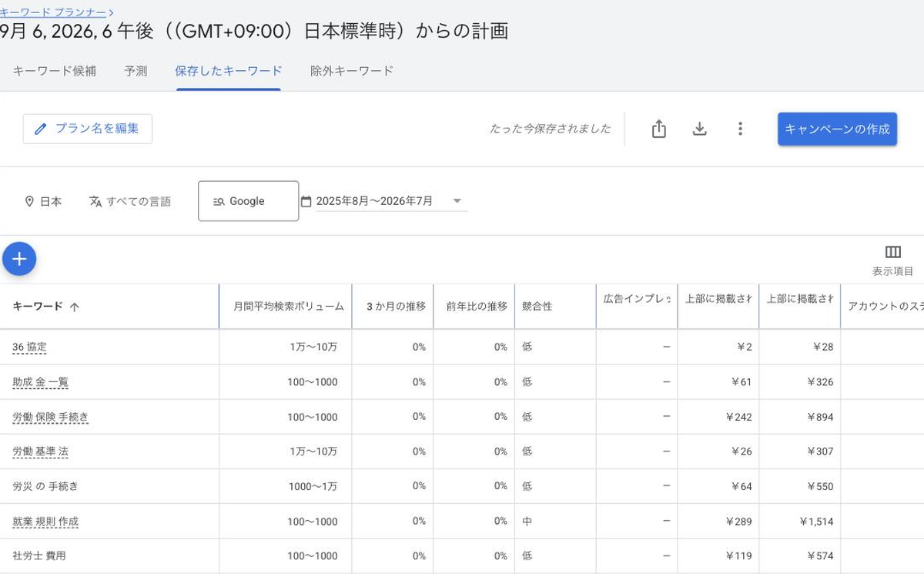924x574 pixels.
Task: Switch to the 予測 tab
Action: 136,71
